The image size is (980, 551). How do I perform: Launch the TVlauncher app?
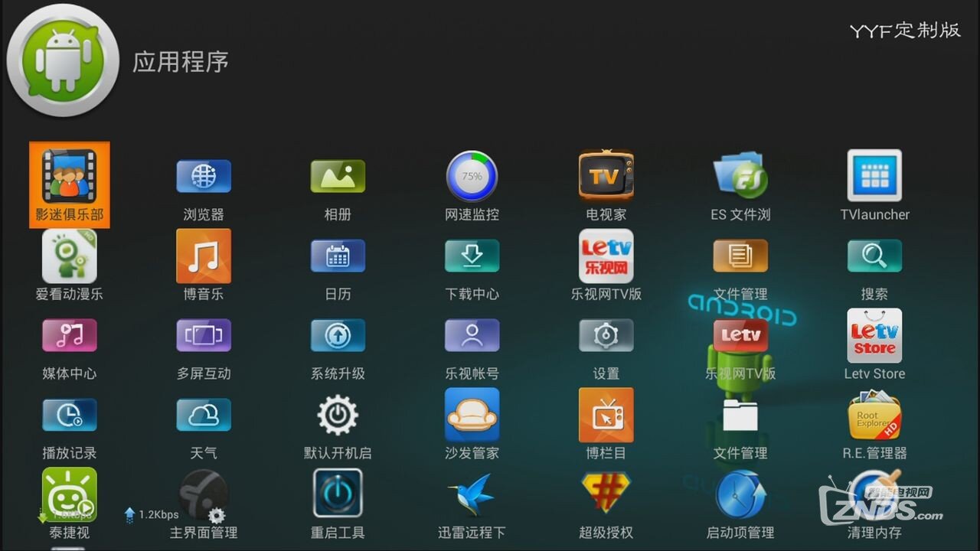pyautogui.click(x=874, y=184)
